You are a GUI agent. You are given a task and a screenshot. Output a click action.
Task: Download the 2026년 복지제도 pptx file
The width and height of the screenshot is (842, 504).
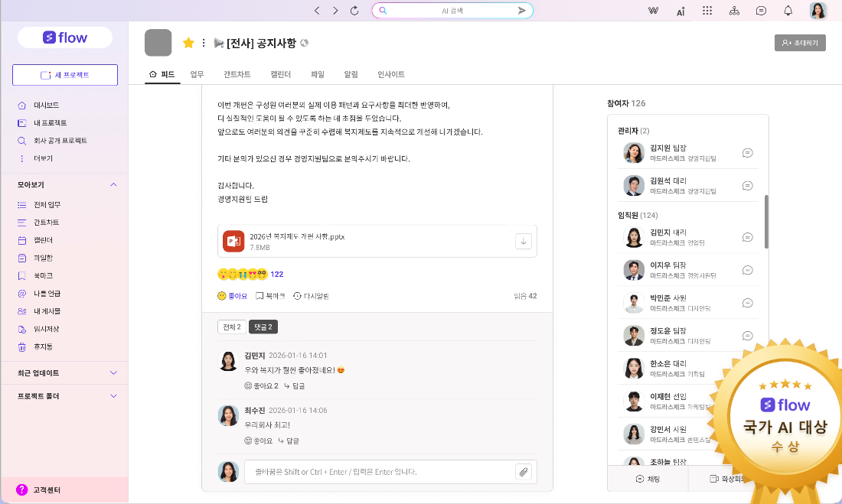pyautogui.click(x=523, y=241)
